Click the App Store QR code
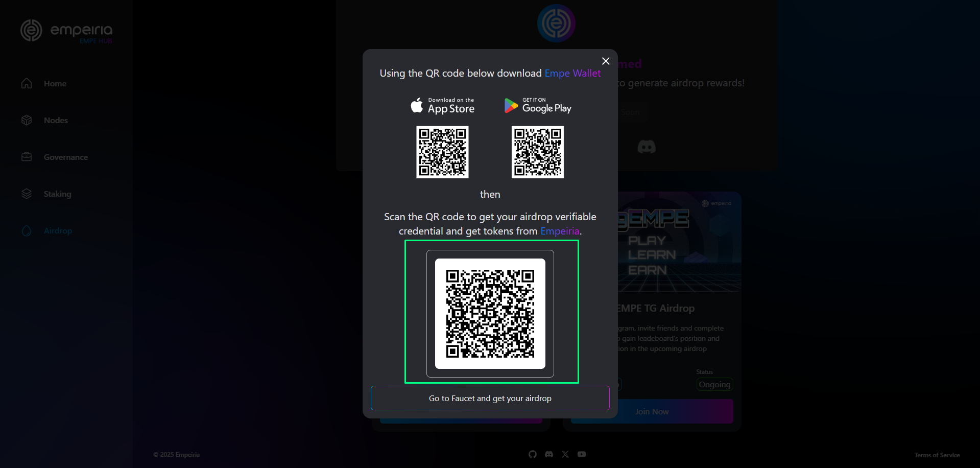Viewport: 980px width, 468px height. click(x=442, y=152)
